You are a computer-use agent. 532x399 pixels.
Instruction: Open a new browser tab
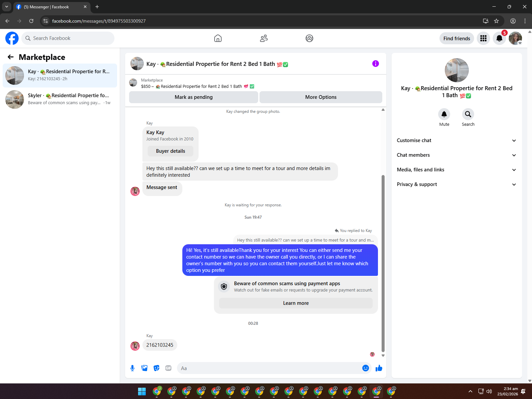97,7
